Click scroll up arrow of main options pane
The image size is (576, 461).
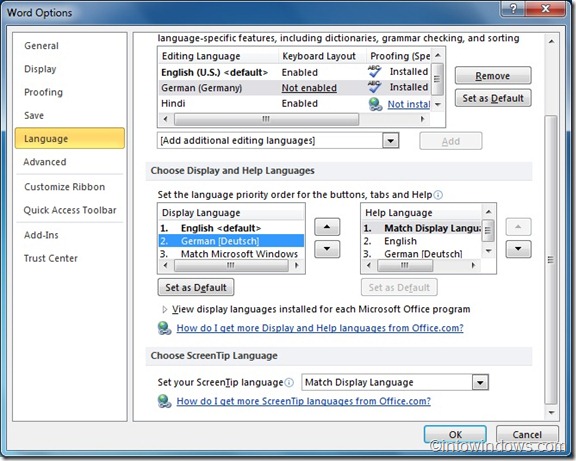(x=551, y=42)
